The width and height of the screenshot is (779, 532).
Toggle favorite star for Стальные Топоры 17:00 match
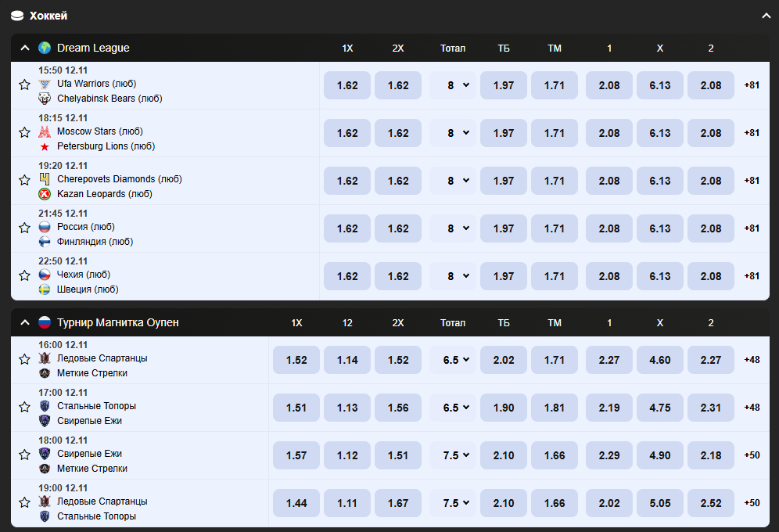pos(24,407)
